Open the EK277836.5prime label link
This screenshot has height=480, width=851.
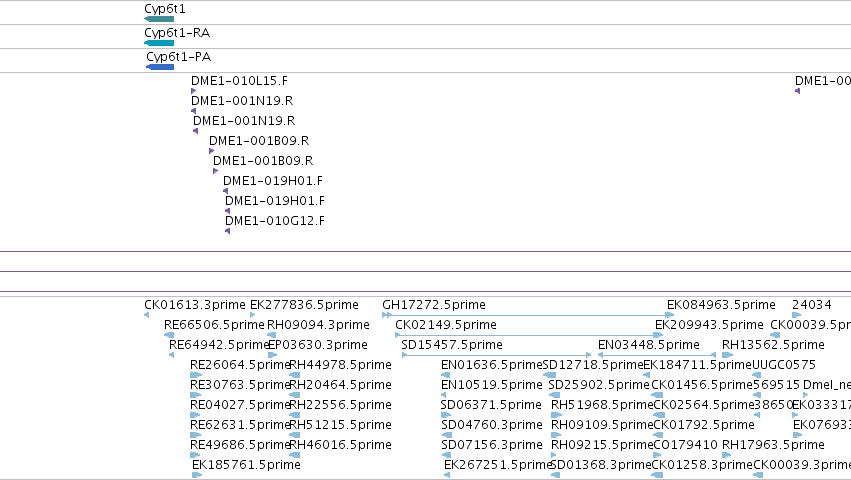click(304, 305)
